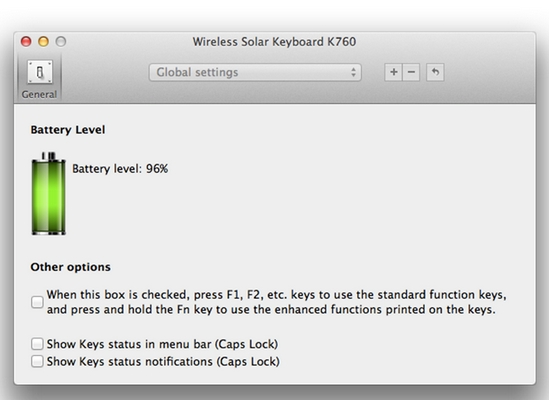The height and width of the screenshot is (400, 549).
Task: Click the Other options section heading
Action: [x=71, y=267]
